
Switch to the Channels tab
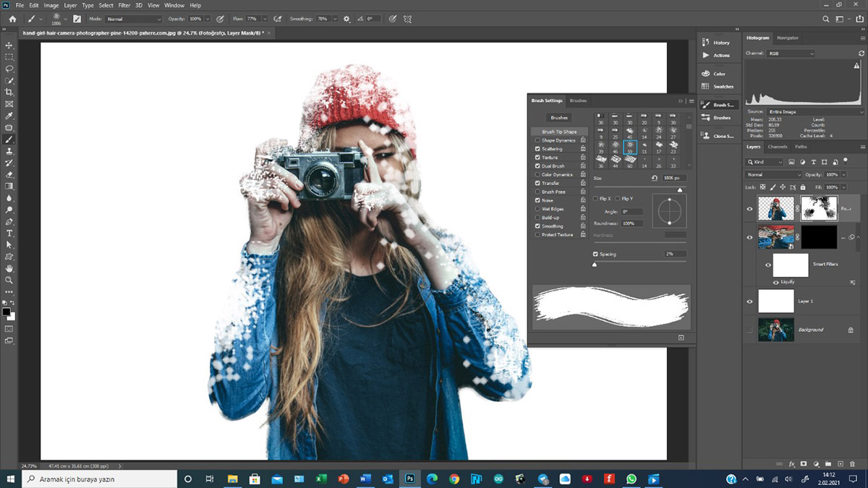coord(778,147)
